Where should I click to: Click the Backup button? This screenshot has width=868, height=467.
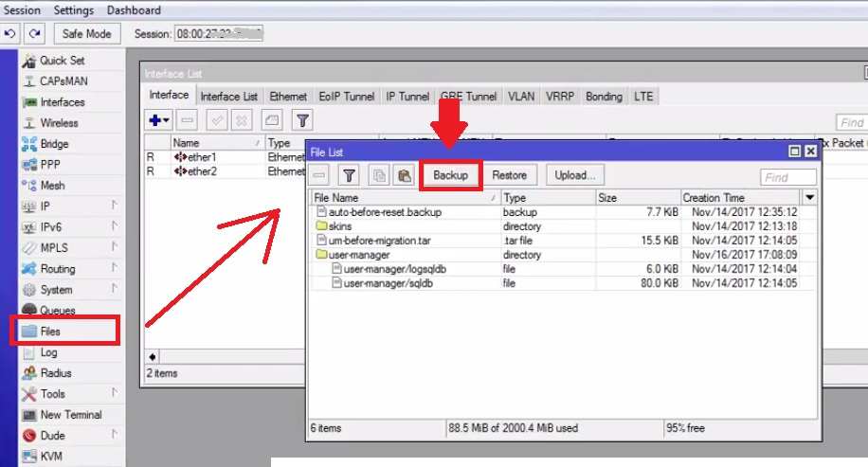tap(450, 175)
